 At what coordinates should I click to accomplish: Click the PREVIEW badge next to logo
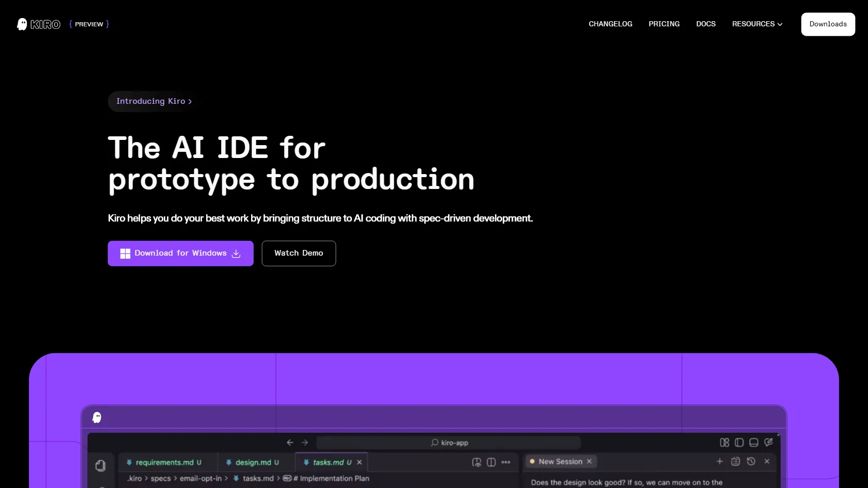(x=89, y=24)
